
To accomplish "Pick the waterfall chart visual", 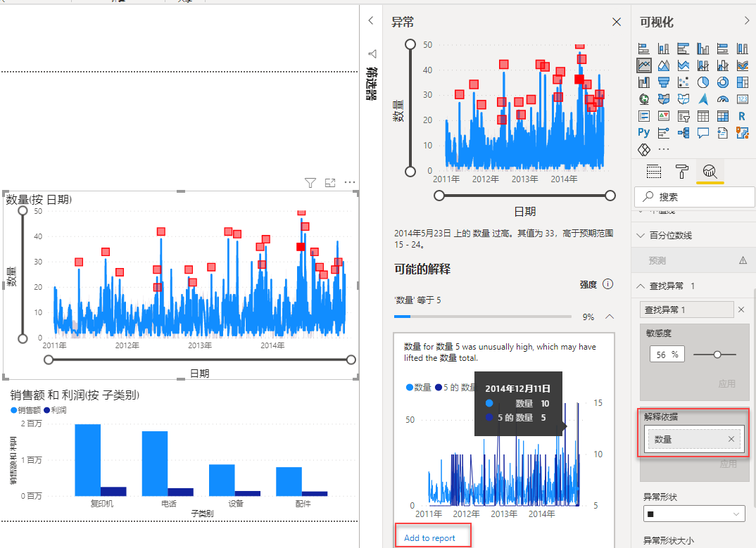I will click(x=643, y=82).
